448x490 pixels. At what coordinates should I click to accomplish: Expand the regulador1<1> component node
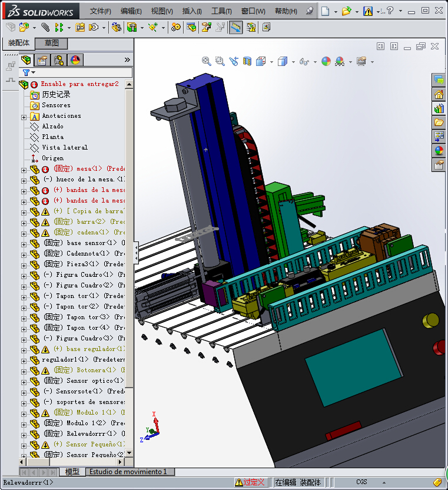pos(24,361)
